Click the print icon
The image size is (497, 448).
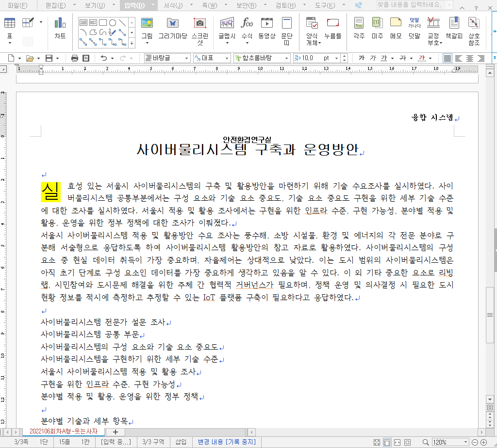pyautogui.click(x=74, y=58)
